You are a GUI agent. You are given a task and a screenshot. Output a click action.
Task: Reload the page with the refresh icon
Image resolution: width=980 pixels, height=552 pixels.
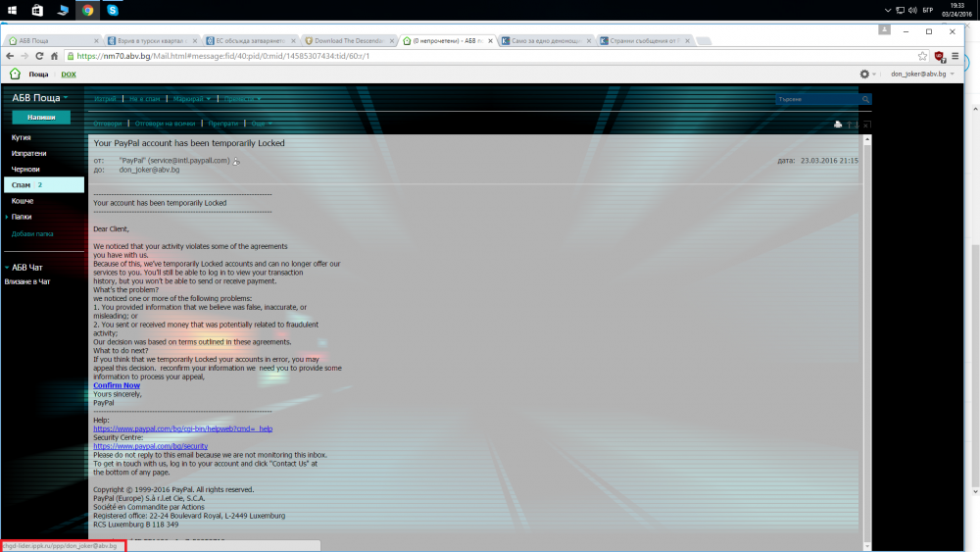pyautogui.click(x=39, y=56)
